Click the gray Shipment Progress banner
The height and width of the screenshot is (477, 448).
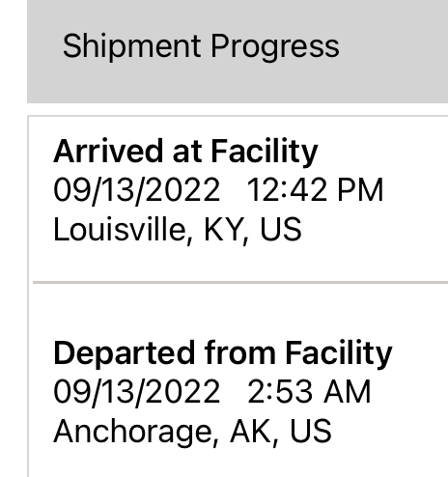click(x=238, y=51)
